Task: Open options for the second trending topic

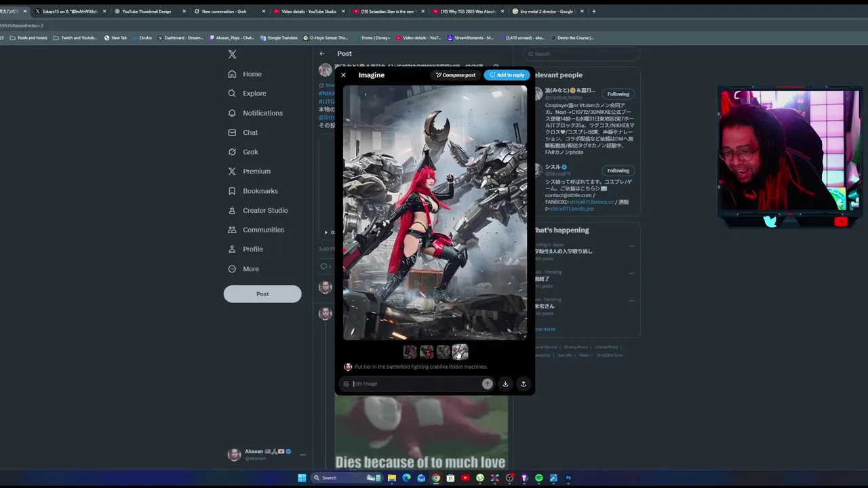Action: click(631, 273)
